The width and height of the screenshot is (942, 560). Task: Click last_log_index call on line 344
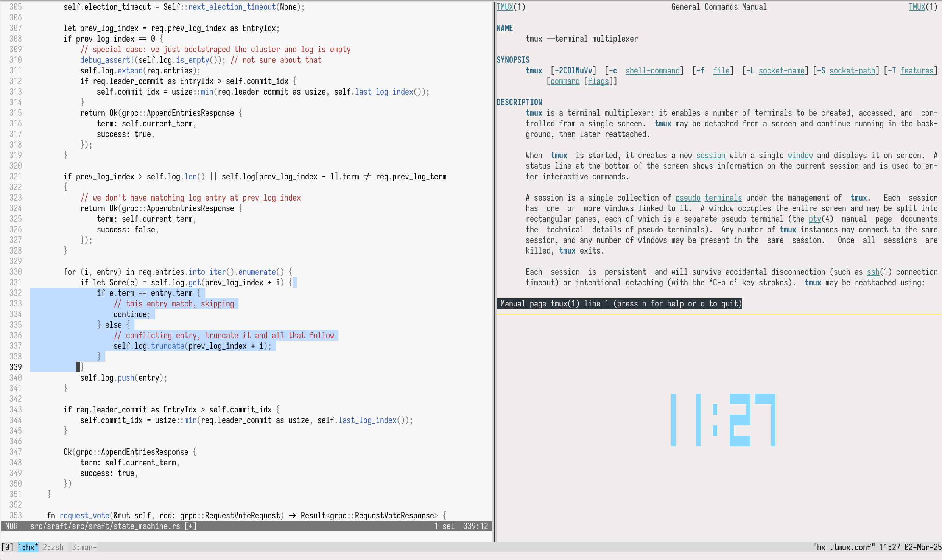pos(367,420)
